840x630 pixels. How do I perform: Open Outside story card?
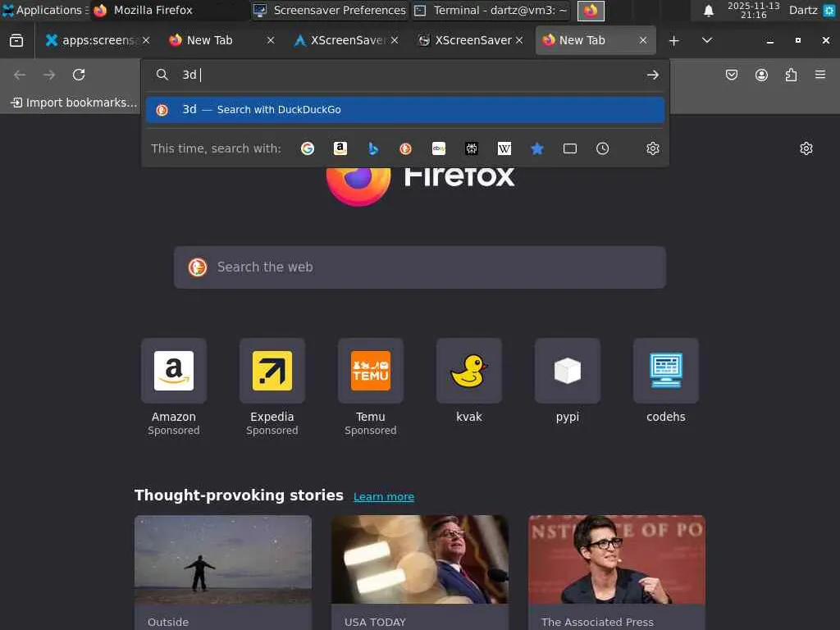pos(223,572)
